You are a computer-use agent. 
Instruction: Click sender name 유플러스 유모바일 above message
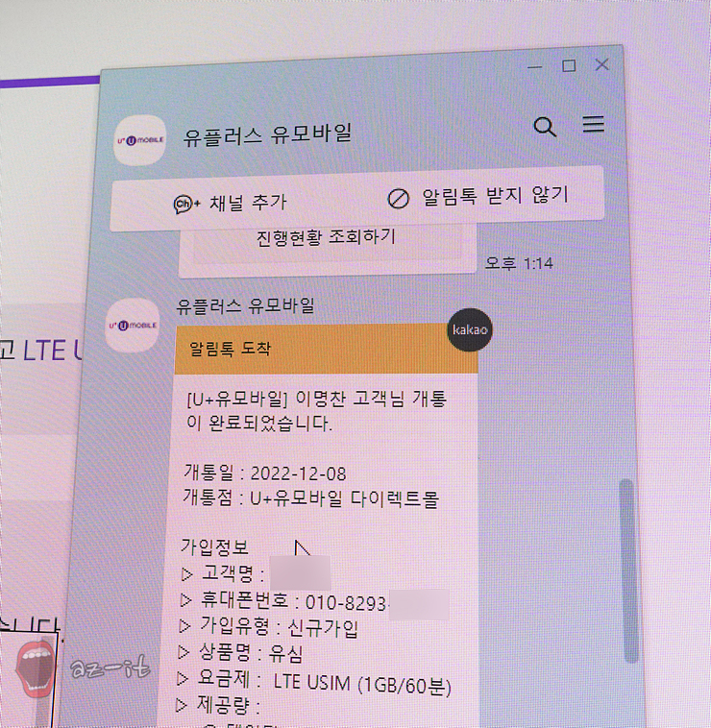pyautogui.click(x=246, y=306)
